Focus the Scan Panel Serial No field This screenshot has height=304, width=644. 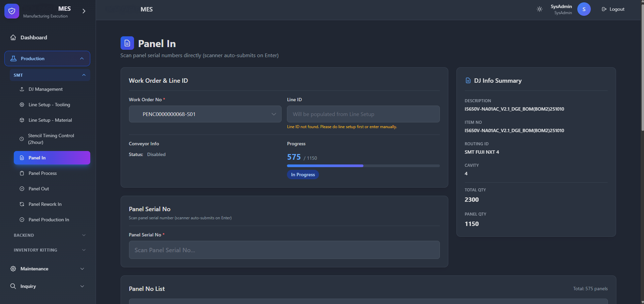click(x=284, y=250)
